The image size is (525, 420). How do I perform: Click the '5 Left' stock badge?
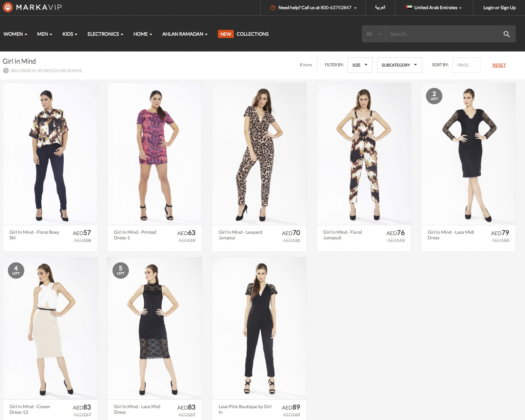click(x=120, y=270)
